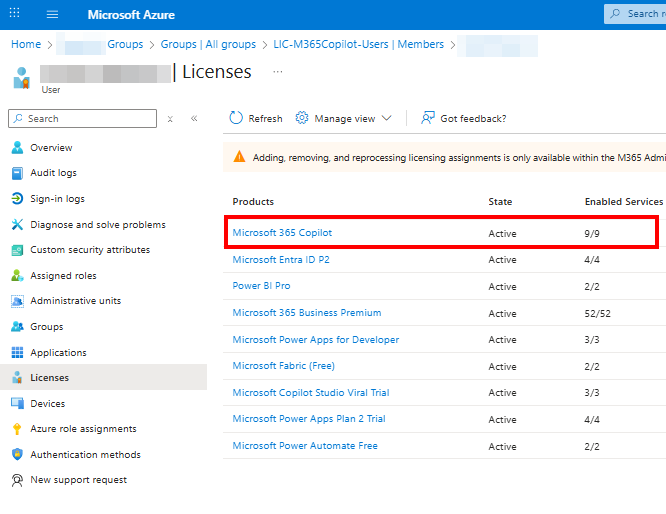Open Sign-in logs in the sidebar
The image size is (666, 514).
57,199
